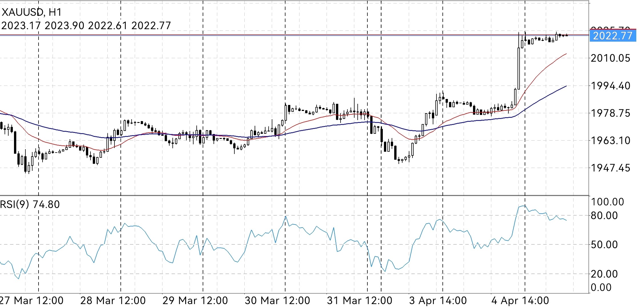Click the 2010.05 price axis label
Image resolution: width=644 pixels, height=308 pixels.
point(610,58)
